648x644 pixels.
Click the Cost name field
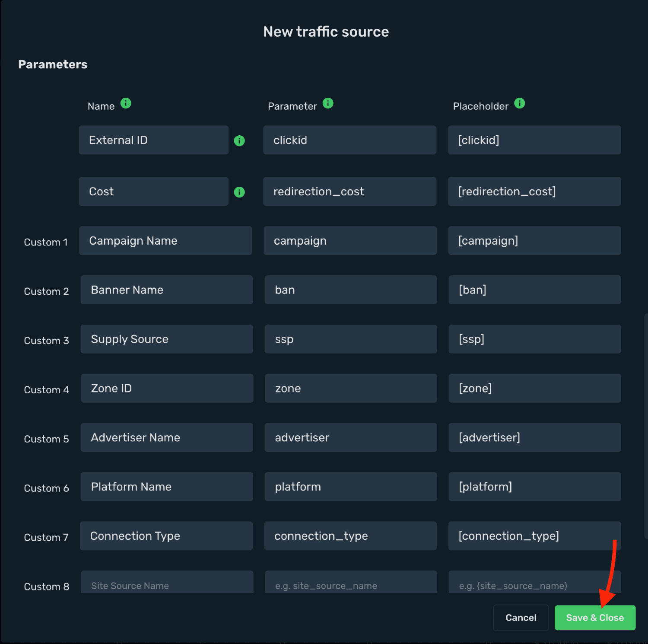(x=153, y=191)
